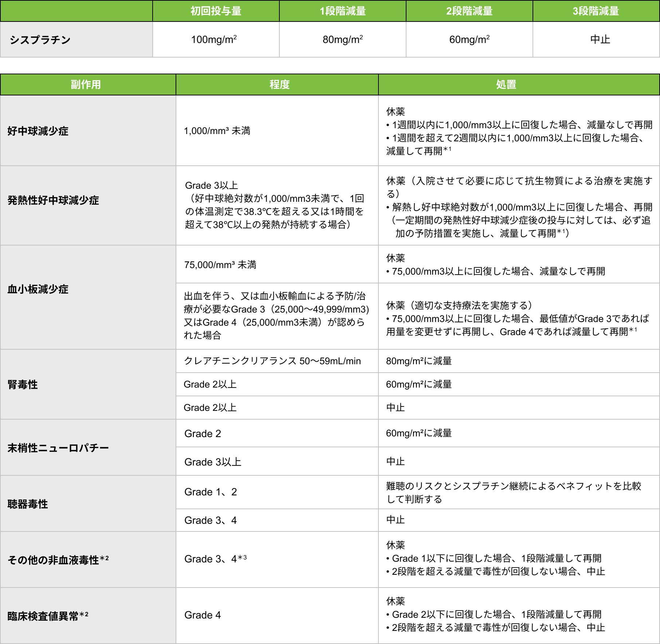Click クレアチニンクリアランス 50〜59mL/min cell
This screenshot has height=644, width=660.
click(277, 361)
